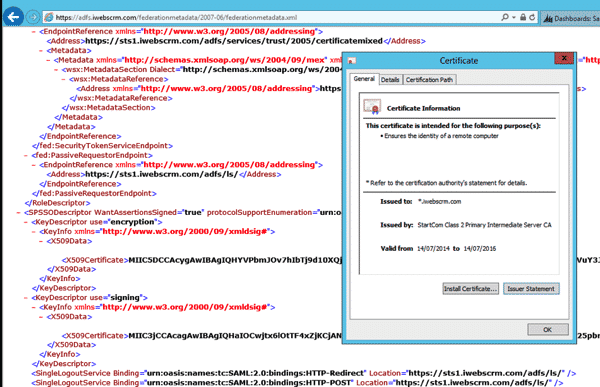
Task: Click the X509Certificate value starting MIIC3jCCAcag
Action: point(235,336)
